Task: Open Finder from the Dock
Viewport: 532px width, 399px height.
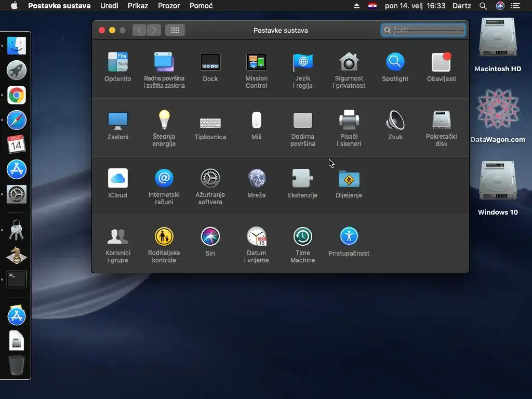Action: pyautogui.click(x=16, y=46)
